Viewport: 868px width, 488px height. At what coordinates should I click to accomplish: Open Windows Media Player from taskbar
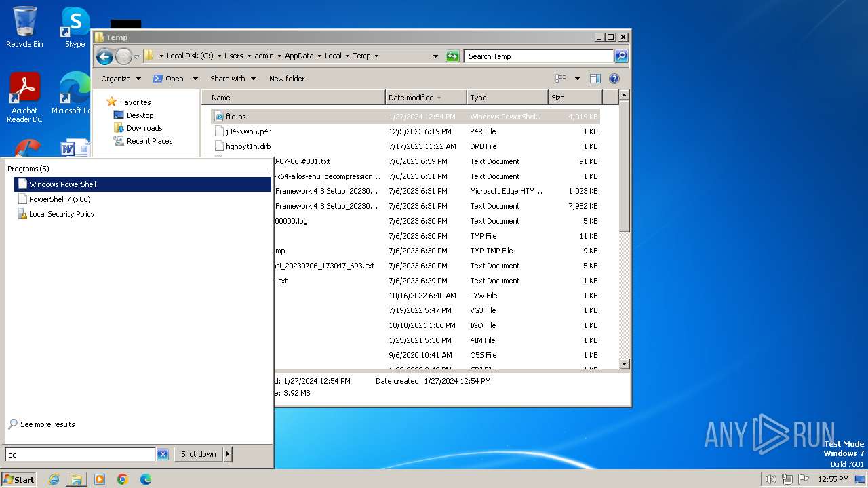coord(100,479)
